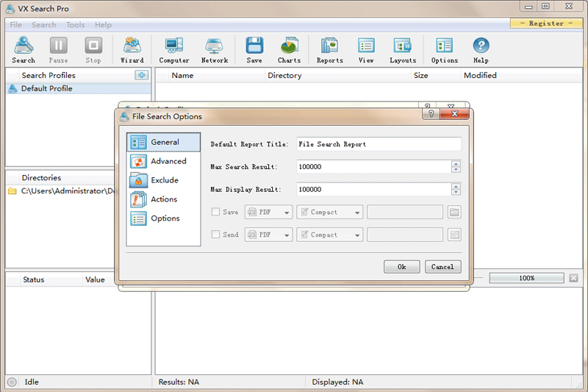Viewport: 588px width, 392px height.
Task: Click the question mark help button in dialog
Action: 431,114
